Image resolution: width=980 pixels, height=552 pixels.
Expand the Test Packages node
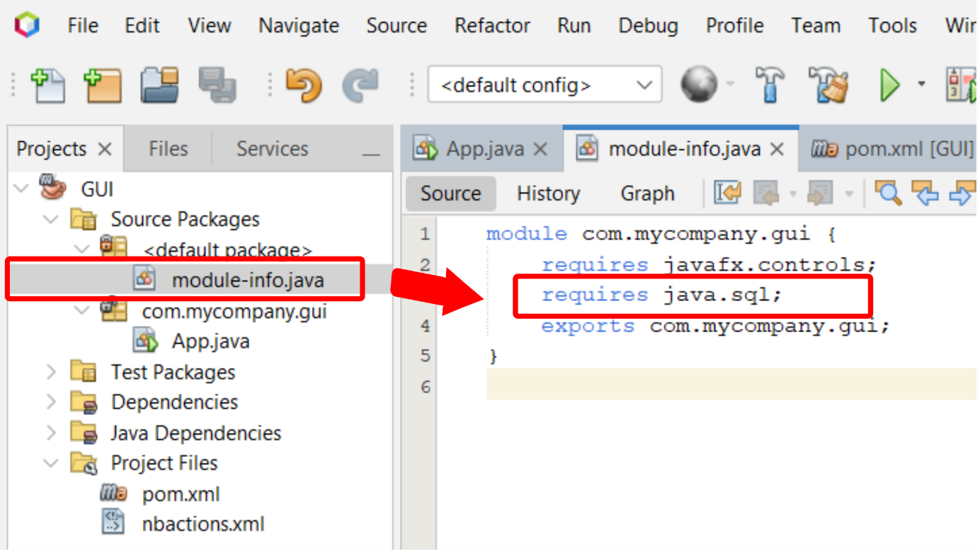pyautogui.click(x=50, y=371)
